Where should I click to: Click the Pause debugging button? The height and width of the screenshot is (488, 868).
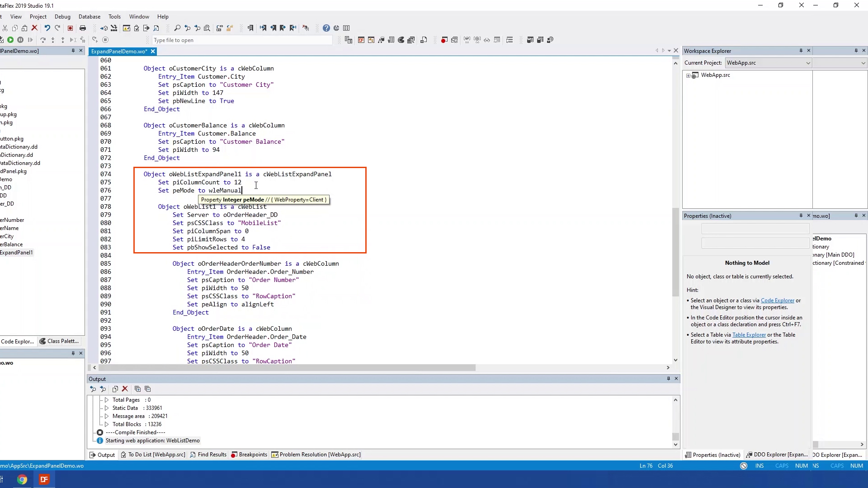[x=20, y=40]
